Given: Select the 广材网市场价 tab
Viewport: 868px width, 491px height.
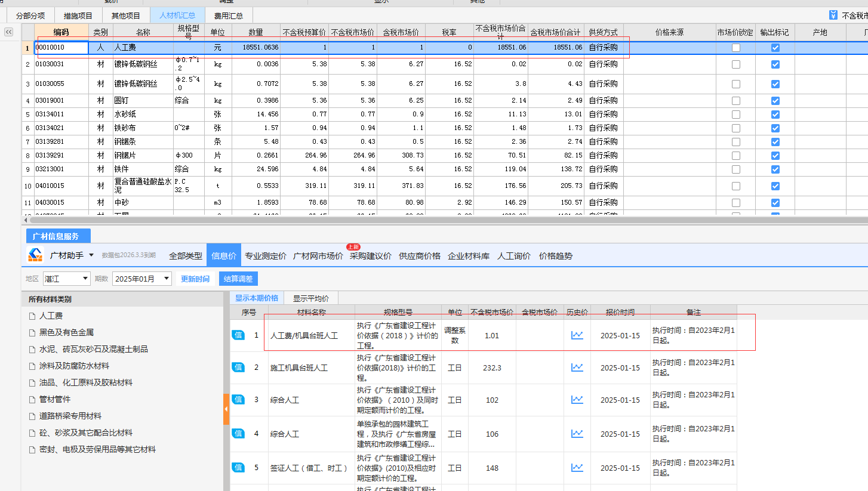Looking at the screenshot, I should pos(318,256).
